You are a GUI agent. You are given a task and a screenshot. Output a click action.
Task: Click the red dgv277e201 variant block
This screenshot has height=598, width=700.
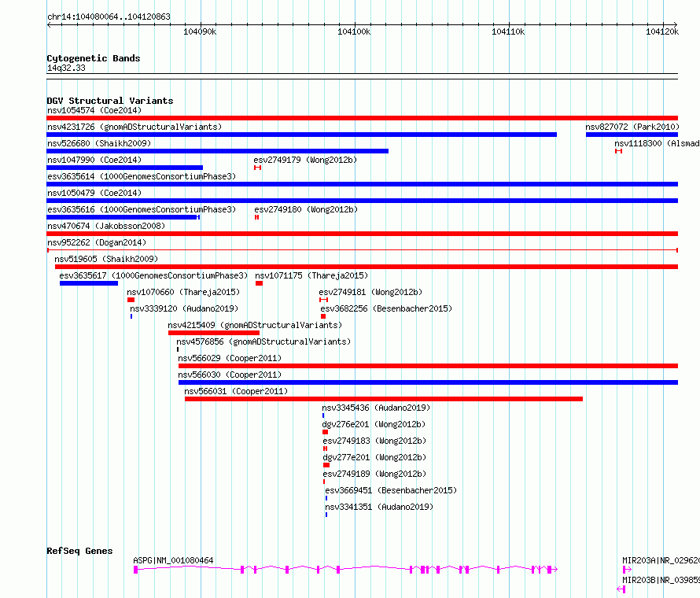tap(326, 465)
